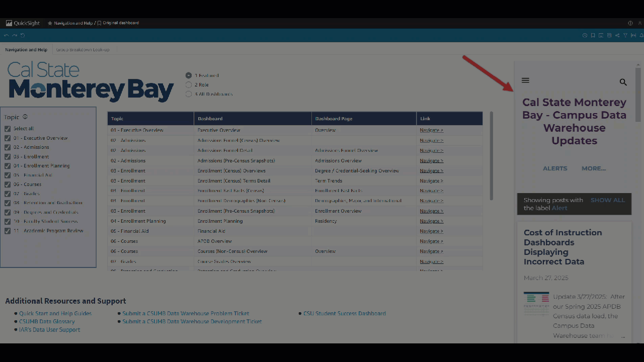Click SHOW ALL in the label filter bar
644x362 pixels.
coord(608,200)
